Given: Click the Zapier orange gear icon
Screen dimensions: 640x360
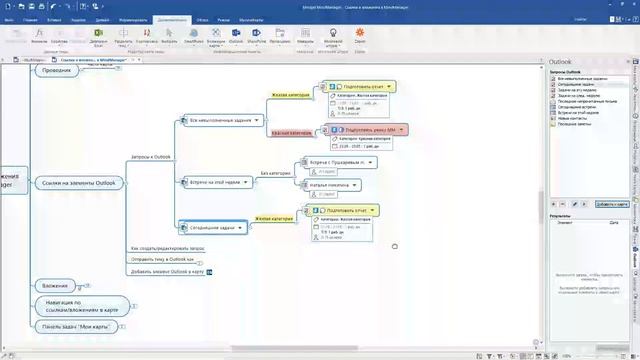Looking at the screenshot, I should (360, 33).
